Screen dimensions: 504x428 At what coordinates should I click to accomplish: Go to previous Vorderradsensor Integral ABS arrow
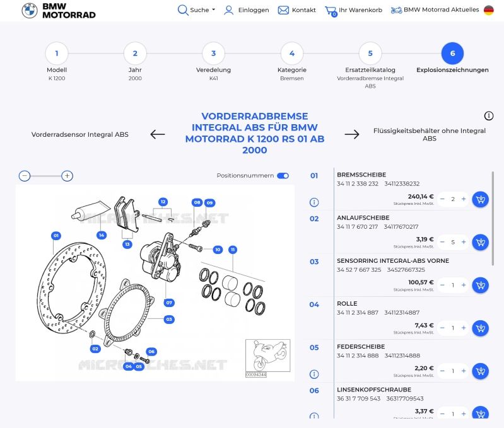click(158, 134)
